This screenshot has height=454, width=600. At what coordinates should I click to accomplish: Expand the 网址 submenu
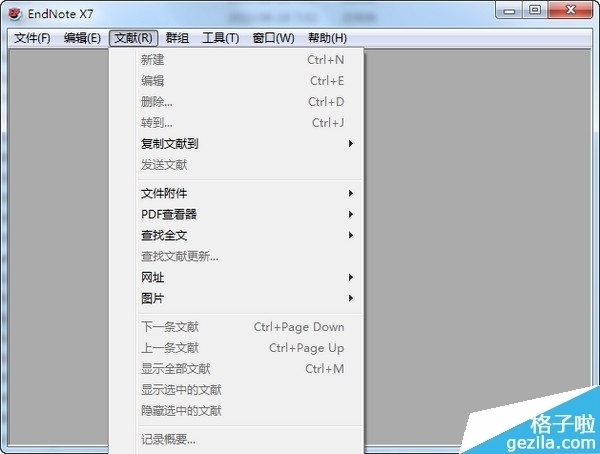(x=236, y=277)
